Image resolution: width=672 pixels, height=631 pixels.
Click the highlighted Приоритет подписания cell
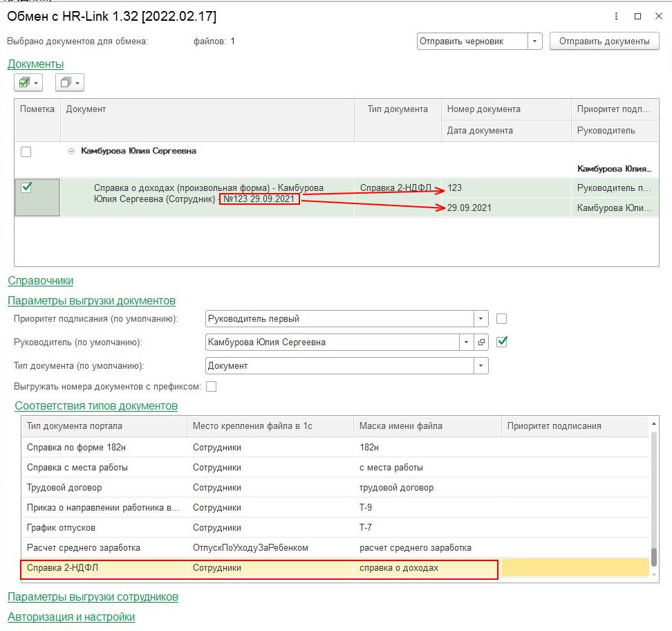pos(575,568)
